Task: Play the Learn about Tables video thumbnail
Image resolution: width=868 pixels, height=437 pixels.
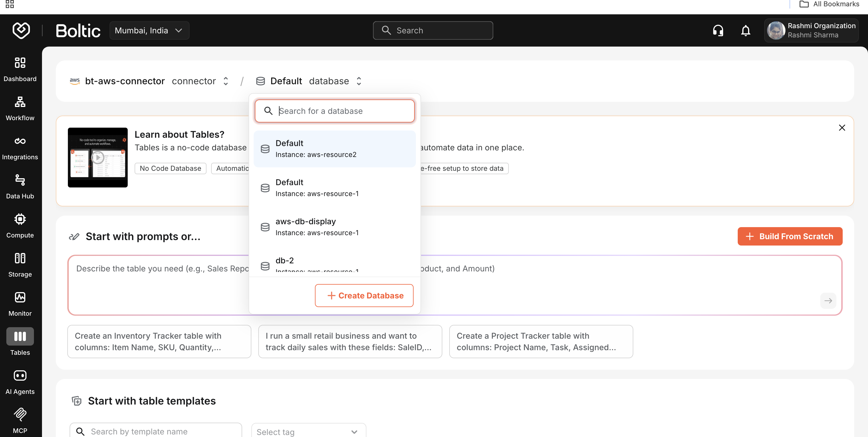Action: (x=98, y=157)
